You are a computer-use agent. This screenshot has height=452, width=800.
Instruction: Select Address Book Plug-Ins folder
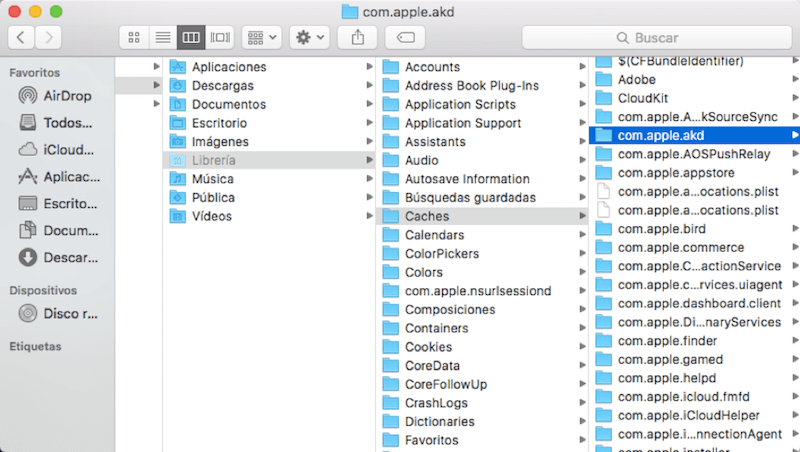click(482, 86)
